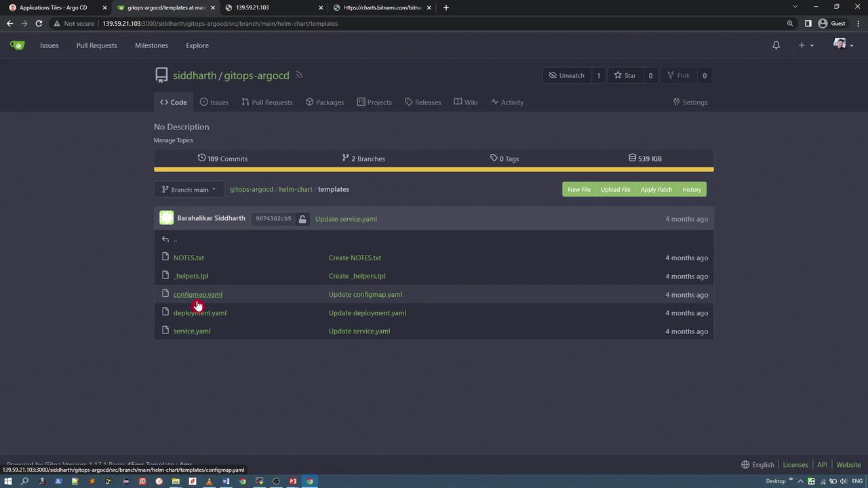The height and width of the screenshot is (488, 868).
Task: Click the commit signature lock icon
Action: (302, 219)
